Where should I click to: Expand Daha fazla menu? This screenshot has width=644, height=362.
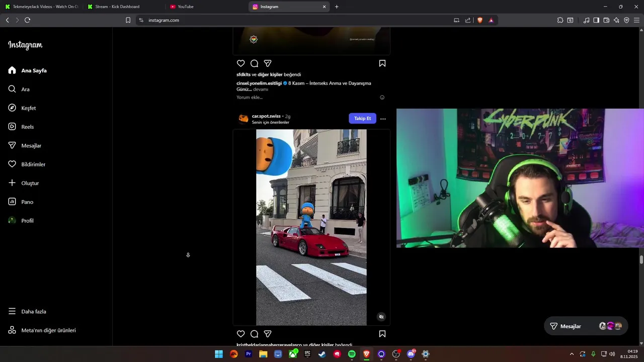pyautogui.click(x=27, y=311)
